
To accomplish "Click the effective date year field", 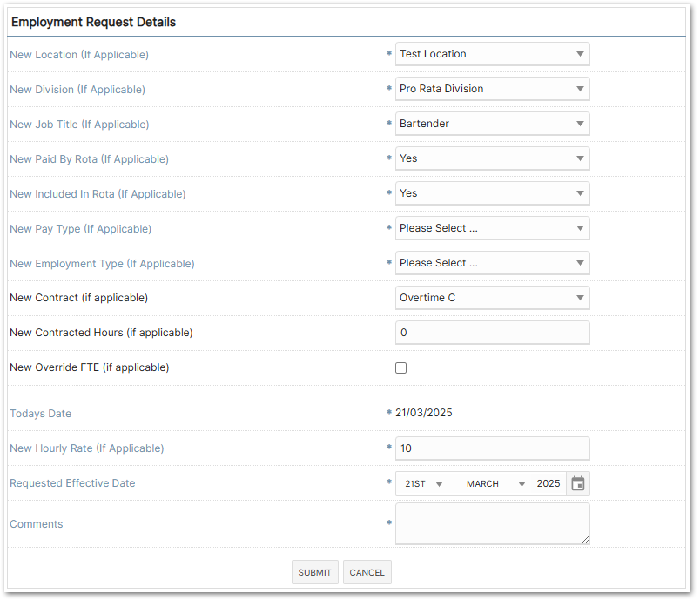I will click(549, 483).
